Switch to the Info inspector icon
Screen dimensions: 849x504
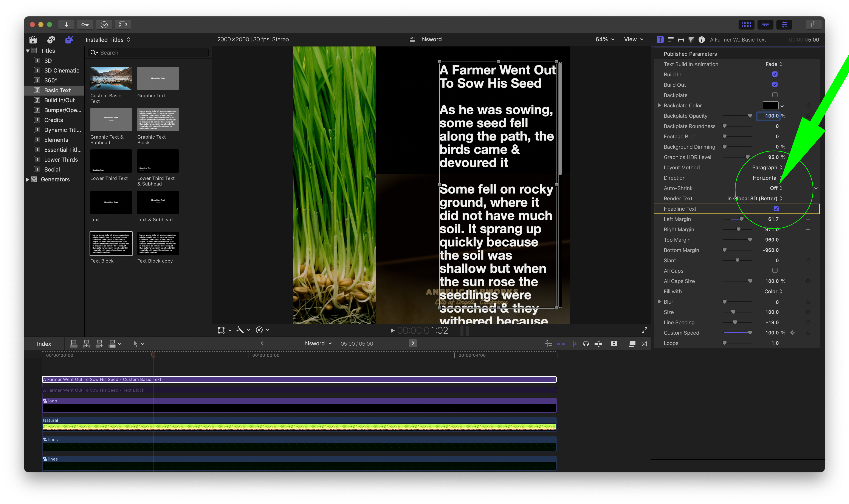[x=701, y=40]
